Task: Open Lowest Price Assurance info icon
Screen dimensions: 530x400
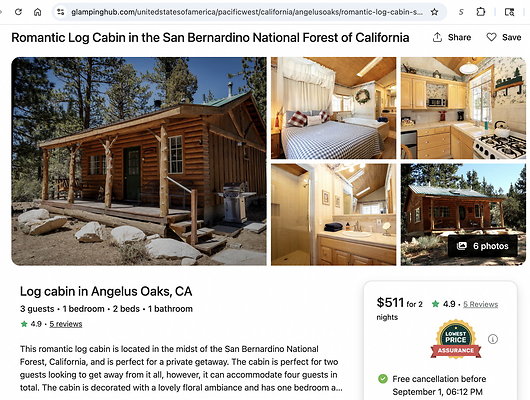Action: coord(493,339)
